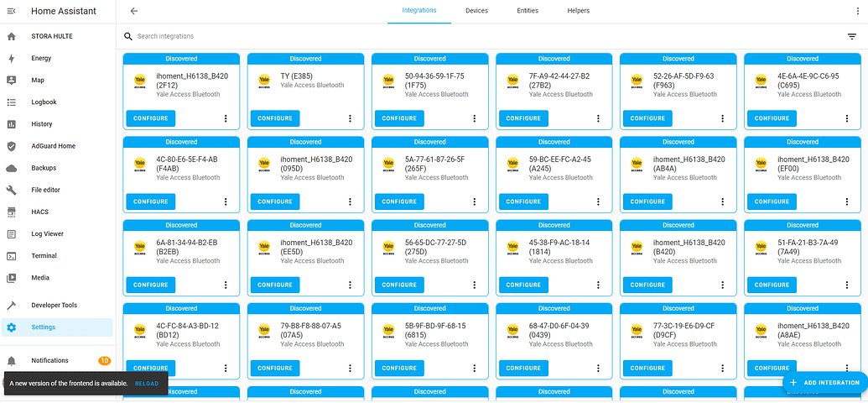Switch to the Entities tab
The height and width of the screenshot is (403, 868).
click(528, 11)
